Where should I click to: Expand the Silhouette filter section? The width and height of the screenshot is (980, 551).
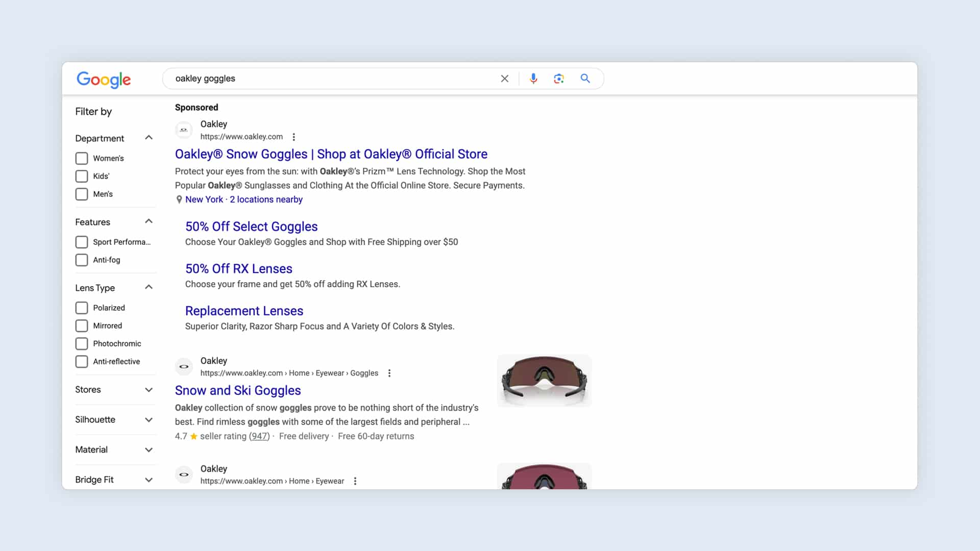(x=149, y=420)
